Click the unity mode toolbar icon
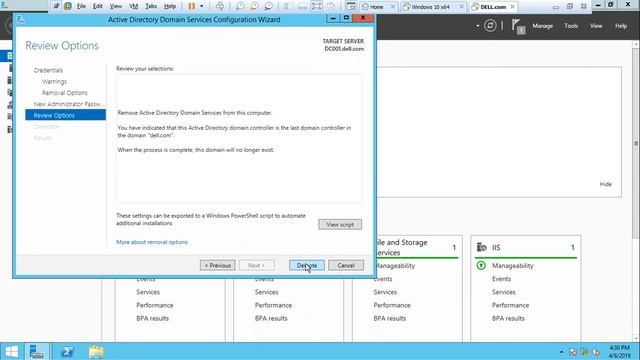Screen dimensions: 640x360 coord(331,6)
